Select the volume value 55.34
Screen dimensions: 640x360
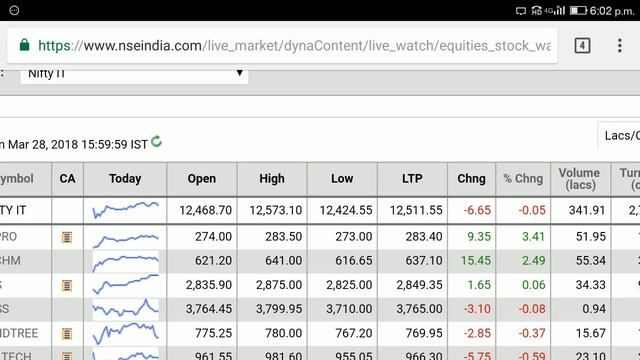(591, 261)
